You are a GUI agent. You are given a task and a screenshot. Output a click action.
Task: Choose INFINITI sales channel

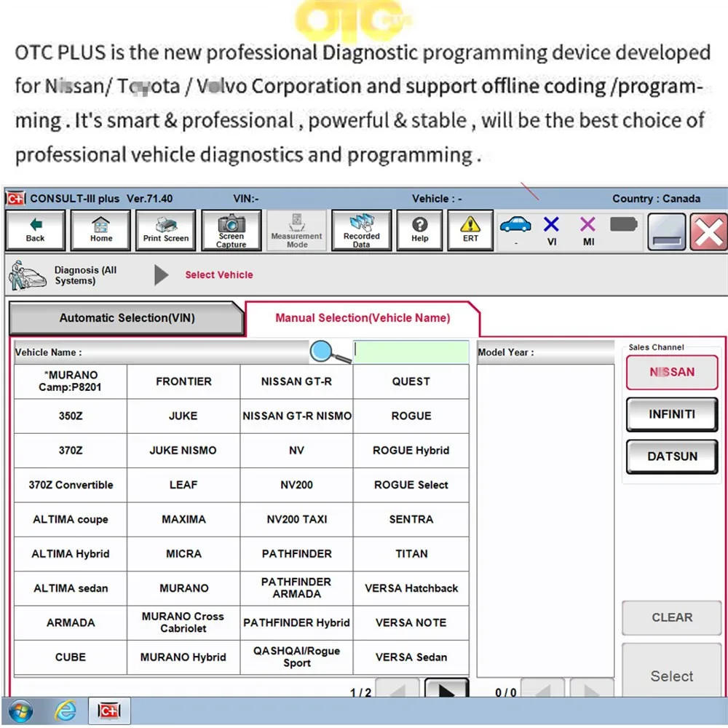(672, 414)
